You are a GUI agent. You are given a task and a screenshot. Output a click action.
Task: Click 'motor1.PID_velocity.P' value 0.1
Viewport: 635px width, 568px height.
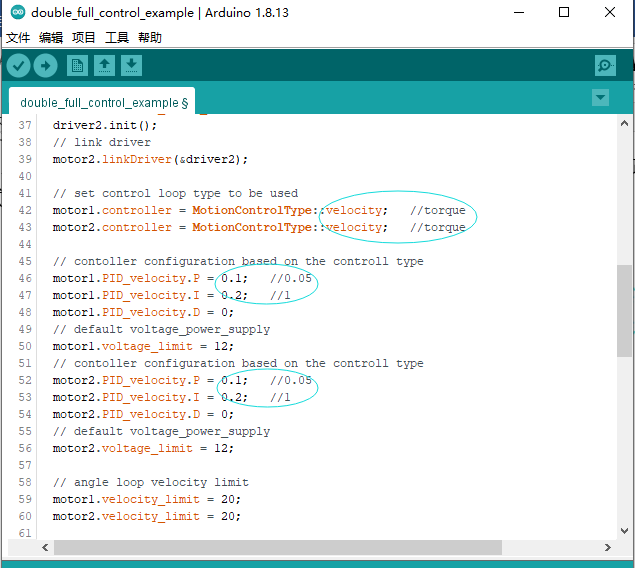click(231, 278)
